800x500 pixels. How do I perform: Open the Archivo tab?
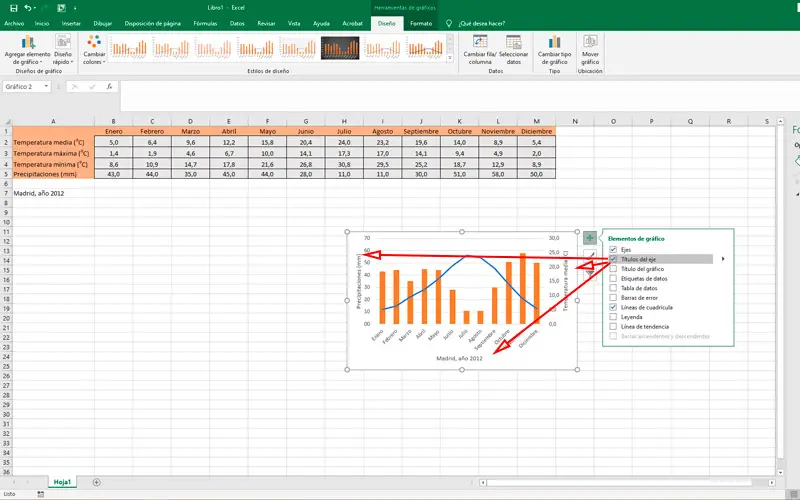tap(14, 23)
